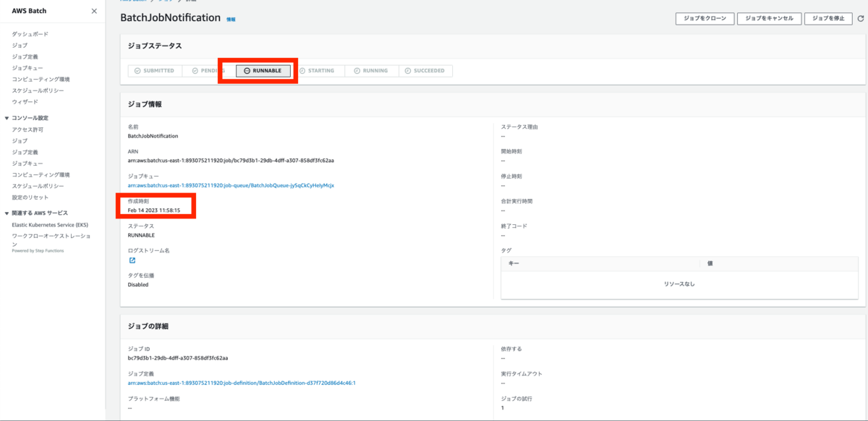This screenshot has width=868, height=421.
Task: Open アクセス許可 under コンソール設定
Action: (27, 129)
